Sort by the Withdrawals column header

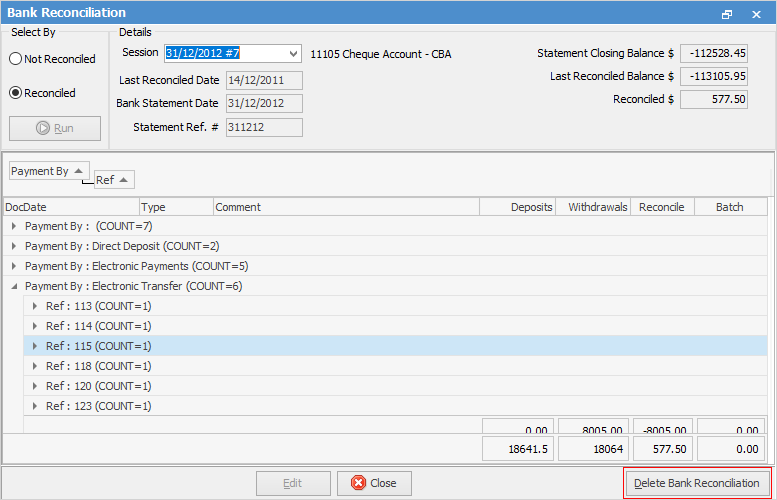point(594,207)
